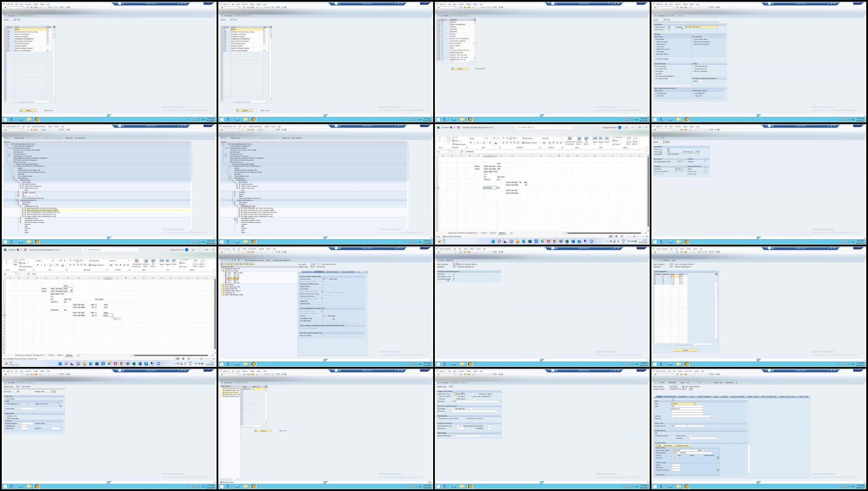Select the Gross Amount base amount radio button
This screenshot has width=868, height=491.
click(x=656, y=44)
